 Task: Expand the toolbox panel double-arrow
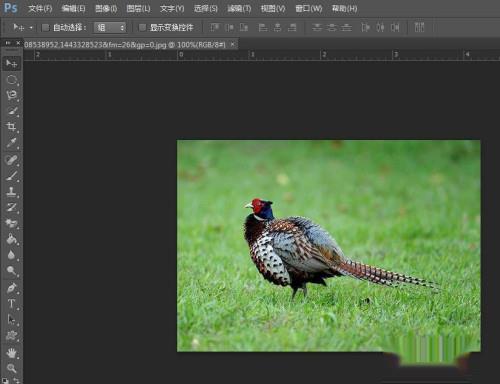coord(8,43)
